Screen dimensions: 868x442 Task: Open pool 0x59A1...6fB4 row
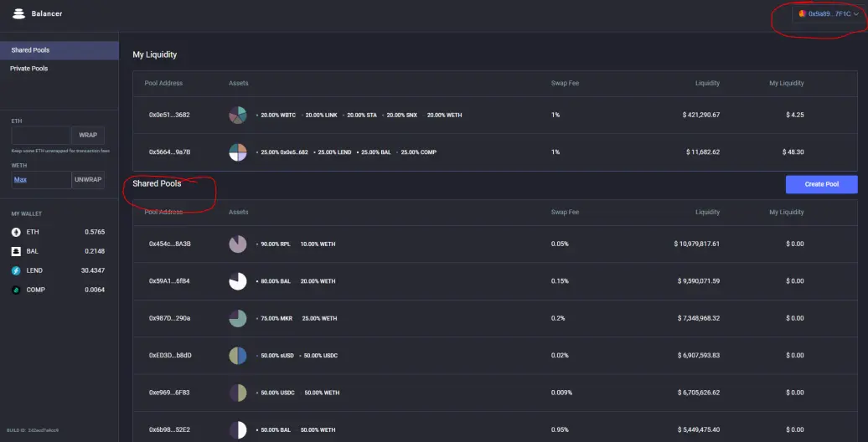[x=495, y=281]
